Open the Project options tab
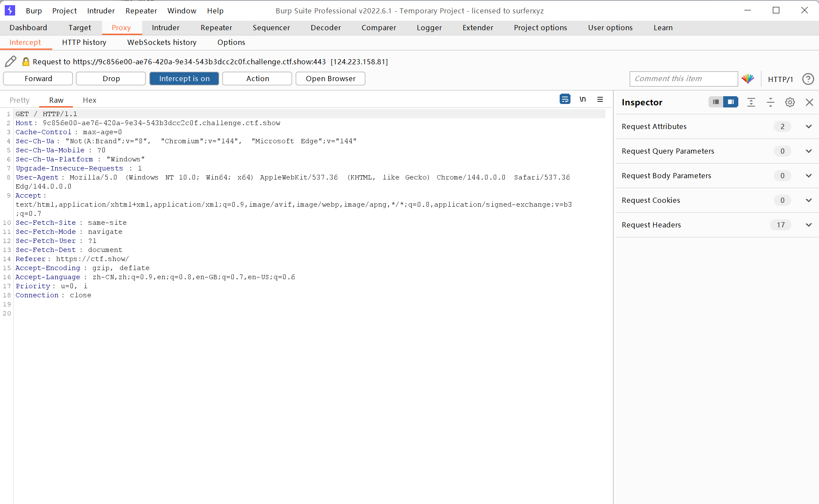The width and height of the screenshot is (819, 504). point(540,28)
